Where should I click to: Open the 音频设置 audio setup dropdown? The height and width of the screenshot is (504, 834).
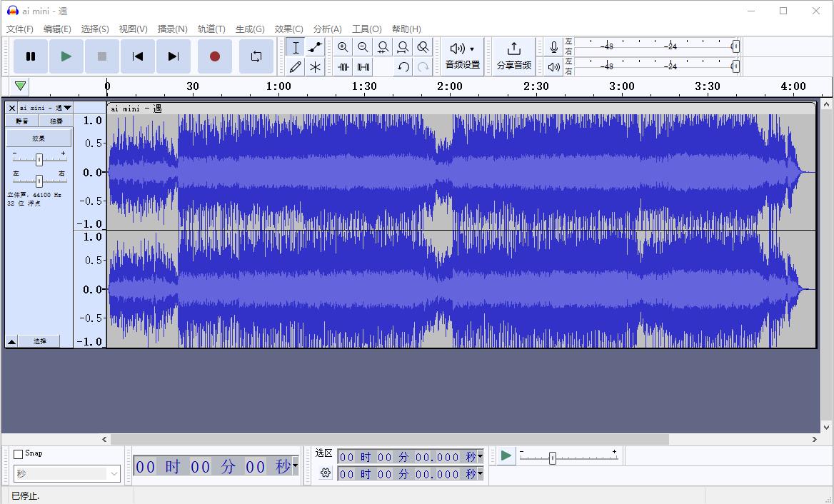462,56
